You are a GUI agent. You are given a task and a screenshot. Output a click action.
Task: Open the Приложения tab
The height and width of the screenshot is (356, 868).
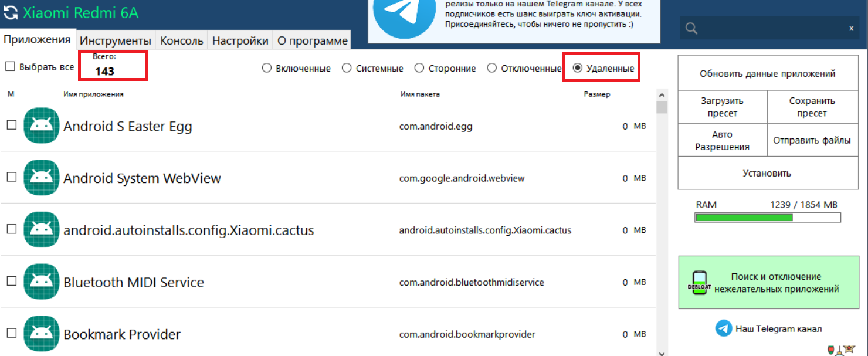[x=38, y=39]
